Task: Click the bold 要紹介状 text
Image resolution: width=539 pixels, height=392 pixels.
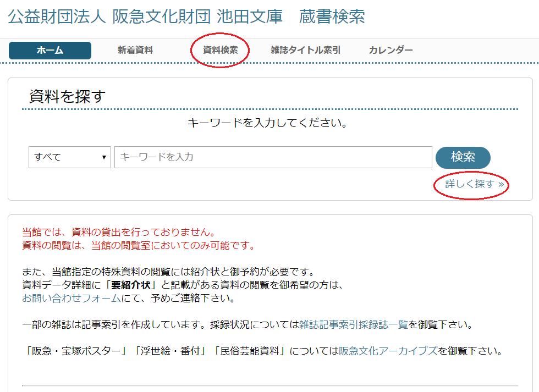Action: coord(131,285)
